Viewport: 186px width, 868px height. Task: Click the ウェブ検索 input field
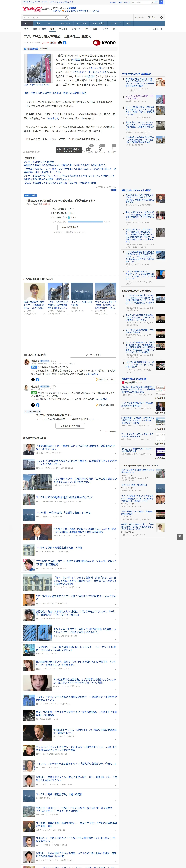(141, 2)
